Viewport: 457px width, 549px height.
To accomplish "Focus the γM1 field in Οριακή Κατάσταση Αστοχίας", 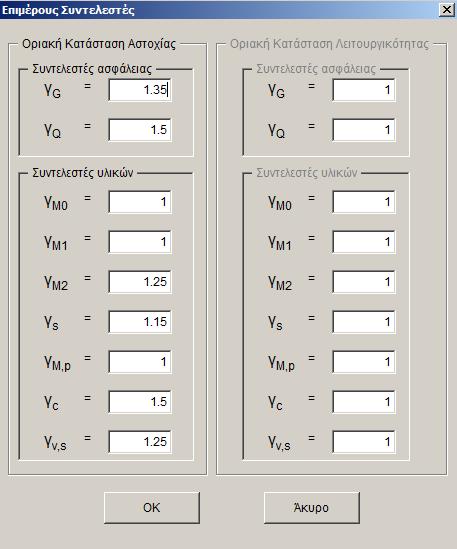I will tap(140, 242).
